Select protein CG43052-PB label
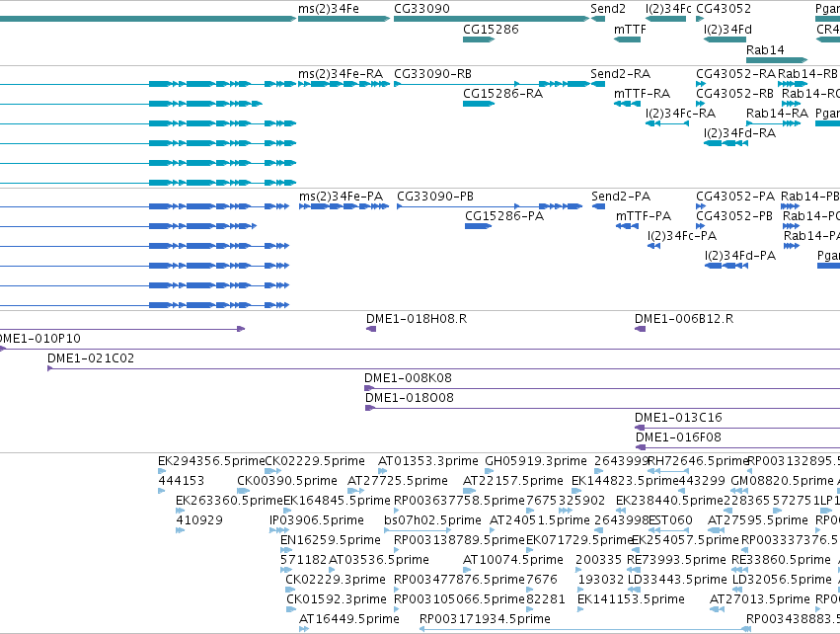The image size is (840, 634). [x=734, y=216]
